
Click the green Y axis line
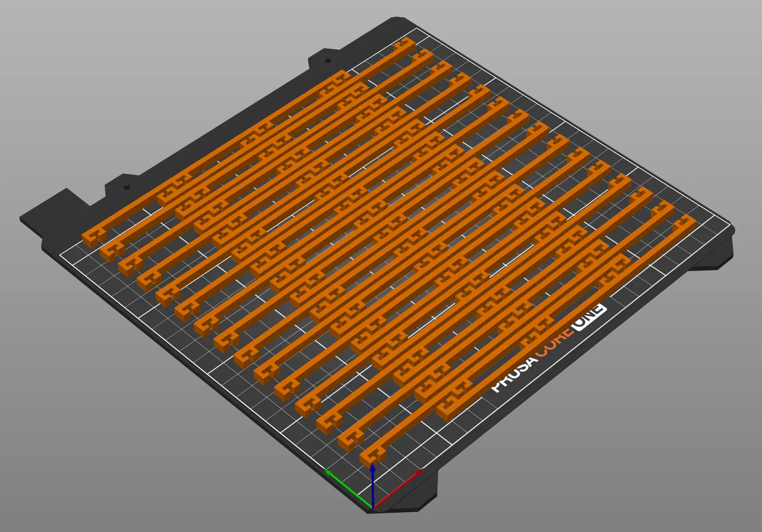click(x=348, y=488)
